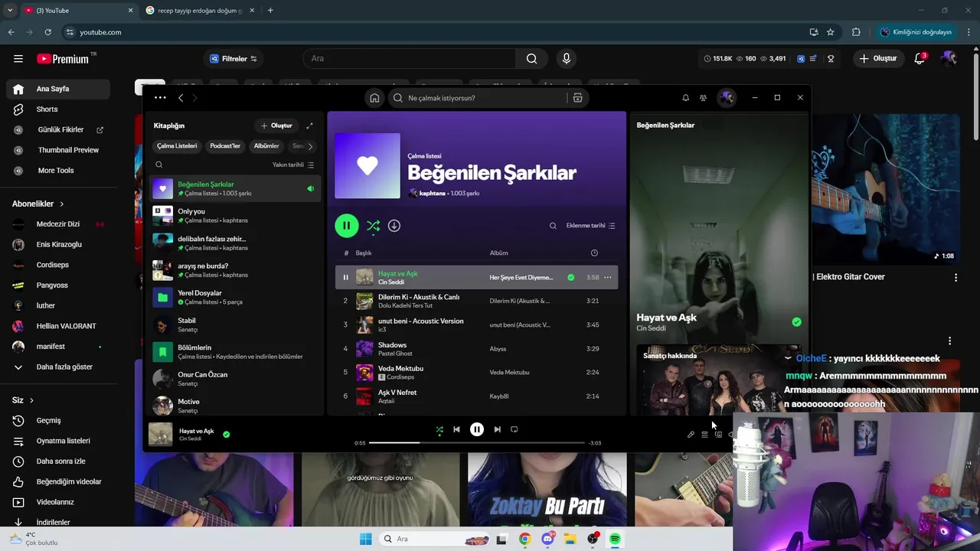Click YouTube Oluştur create button
The height and width of the screenshot is (551, 980).
click(879, 58)
